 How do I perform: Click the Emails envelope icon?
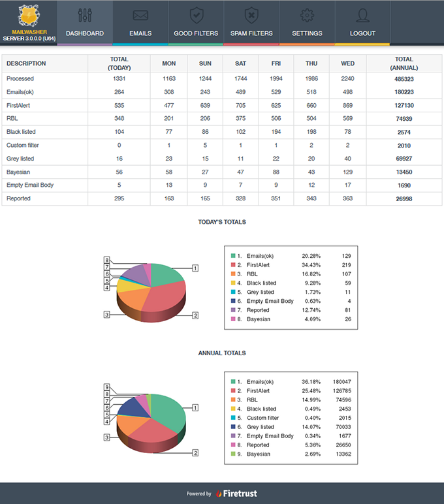140,15
